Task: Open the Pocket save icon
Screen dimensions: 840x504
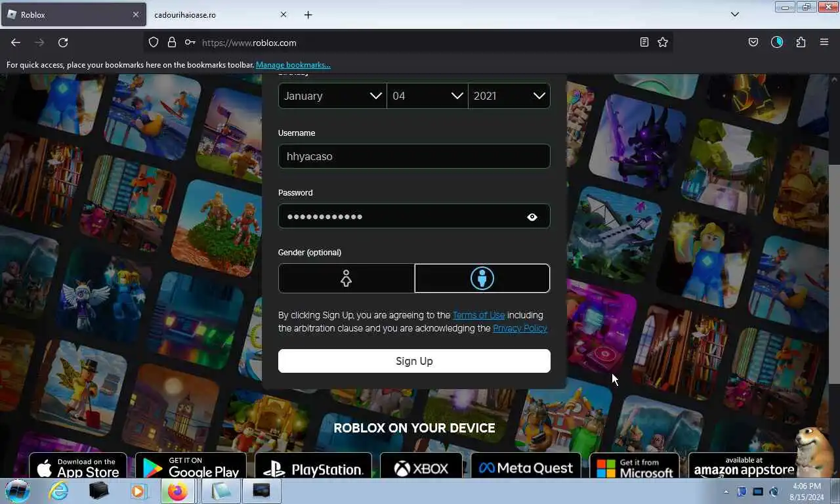Action: (753, 42)
